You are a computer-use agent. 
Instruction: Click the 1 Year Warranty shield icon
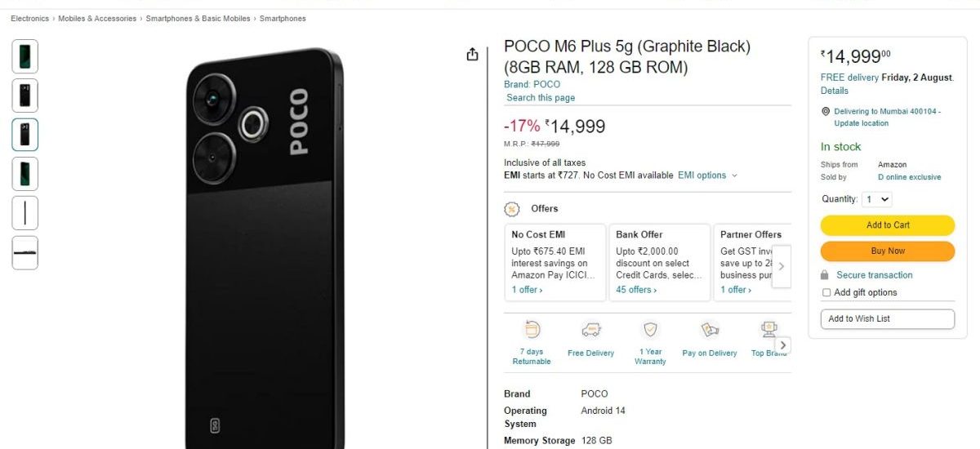coord(650,330)
